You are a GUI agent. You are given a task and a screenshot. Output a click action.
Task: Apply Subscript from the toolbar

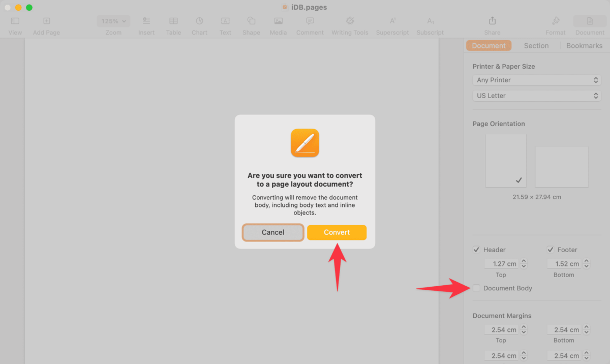430,25
